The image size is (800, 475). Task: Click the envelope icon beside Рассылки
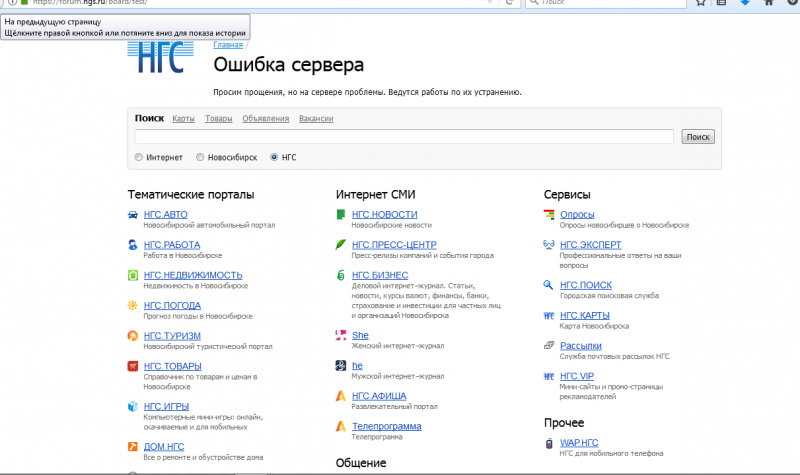pyautogui.click(x=548, y=346)
